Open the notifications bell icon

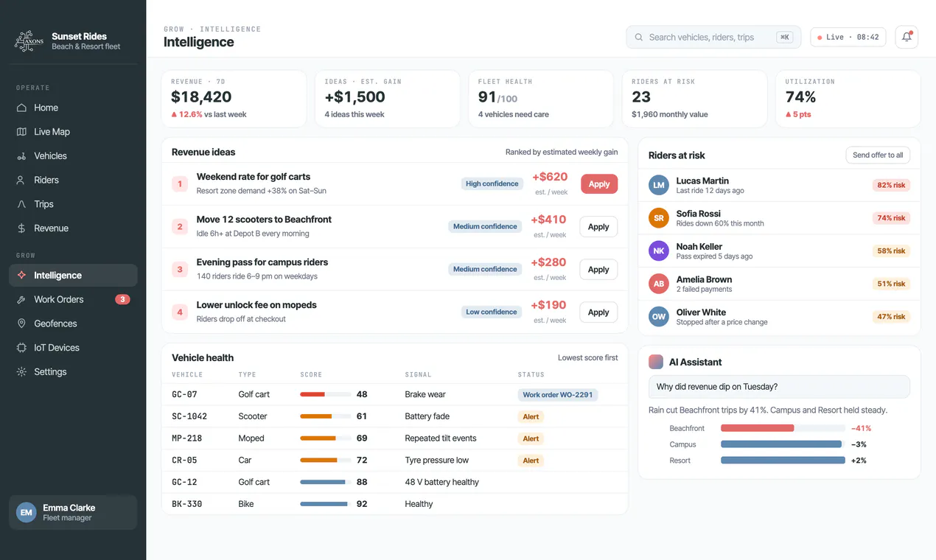pyautogui.click(x=907, y=37)
